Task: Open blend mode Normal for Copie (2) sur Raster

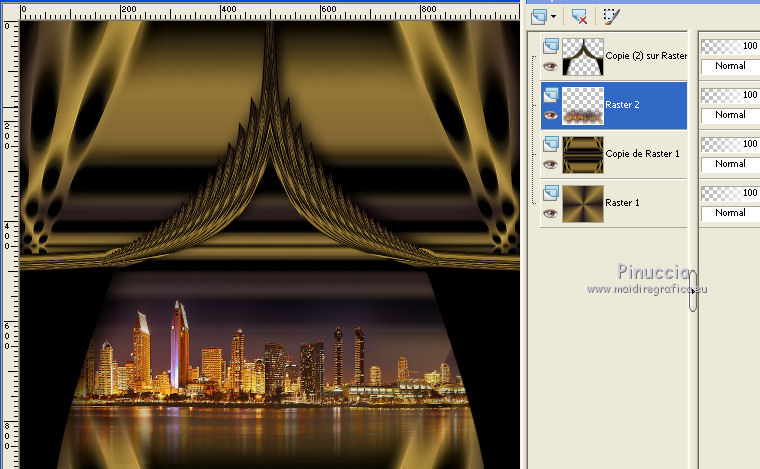Action: click(x=730, y=66)
